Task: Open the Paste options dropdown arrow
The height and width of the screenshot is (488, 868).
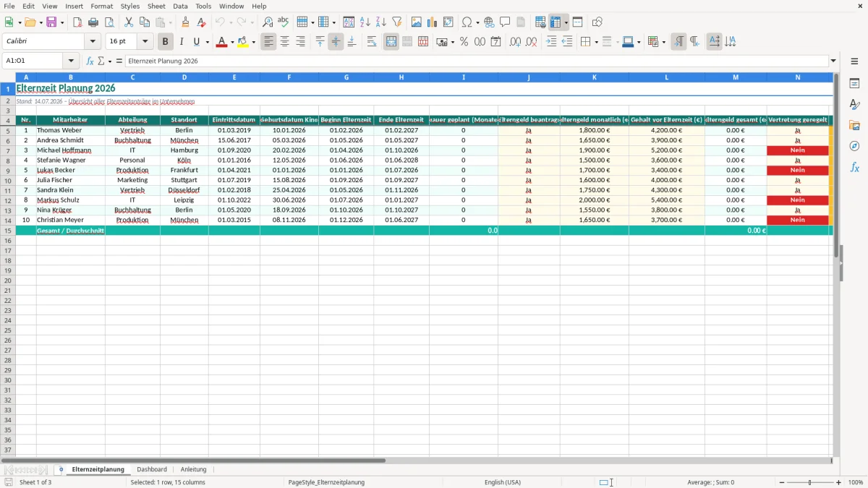Action: [x=169, y=22]
